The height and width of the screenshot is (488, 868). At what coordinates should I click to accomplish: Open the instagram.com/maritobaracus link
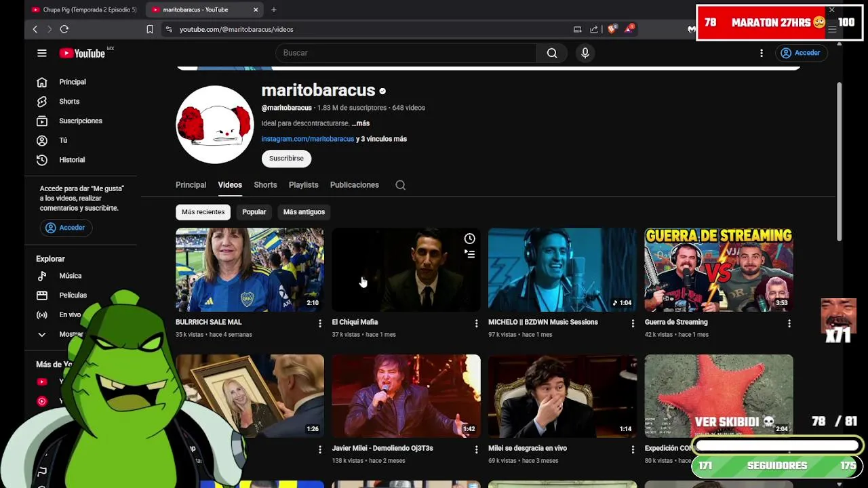308,139
